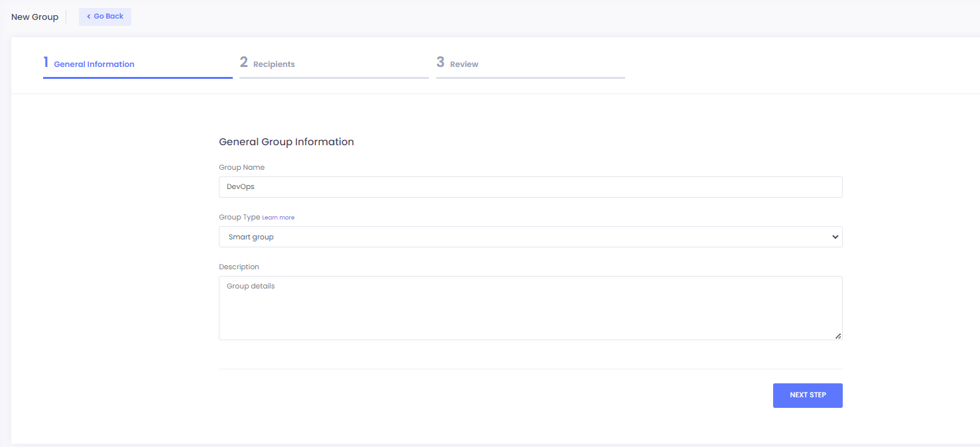The image size is (980, 447).
Task: Jump to the Review step tab
Action: 464,64
